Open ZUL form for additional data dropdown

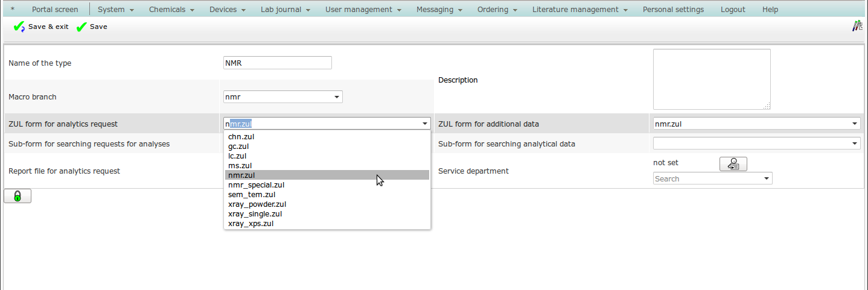[x=855, y=124]
